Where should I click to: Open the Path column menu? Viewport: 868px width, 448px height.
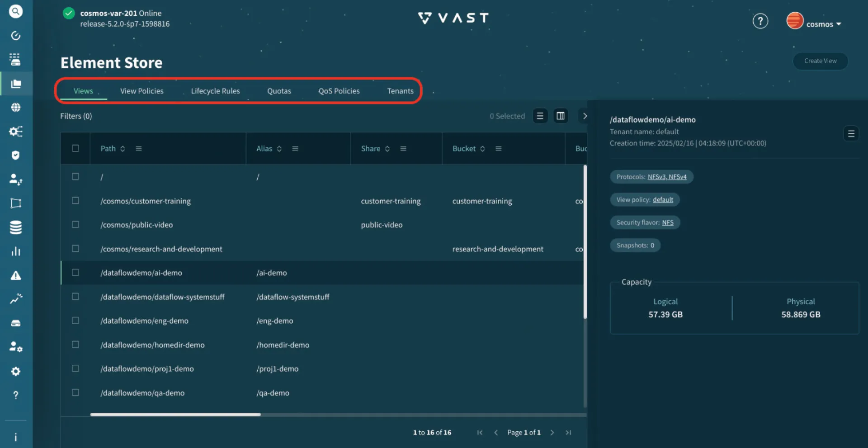[139, 149]
